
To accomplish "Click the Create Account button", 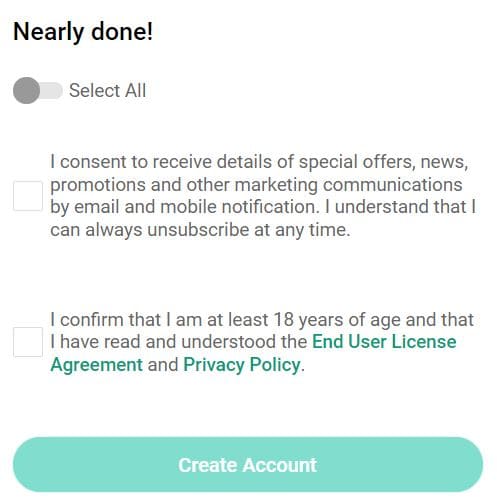I will pyautogui.click(x=248, y=465).
